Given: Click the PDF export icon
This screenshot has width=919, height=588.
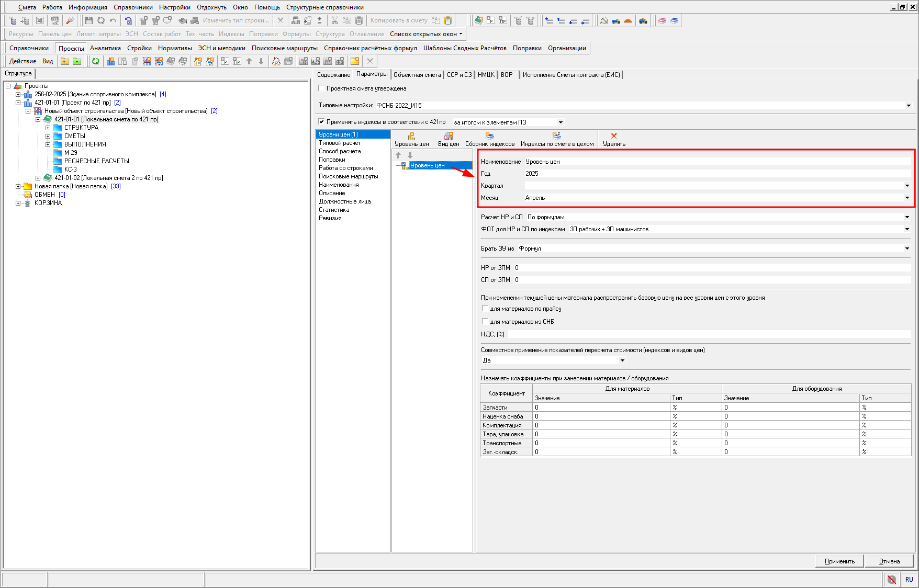Looking at the screenshot, I should [x=54, y=20].
